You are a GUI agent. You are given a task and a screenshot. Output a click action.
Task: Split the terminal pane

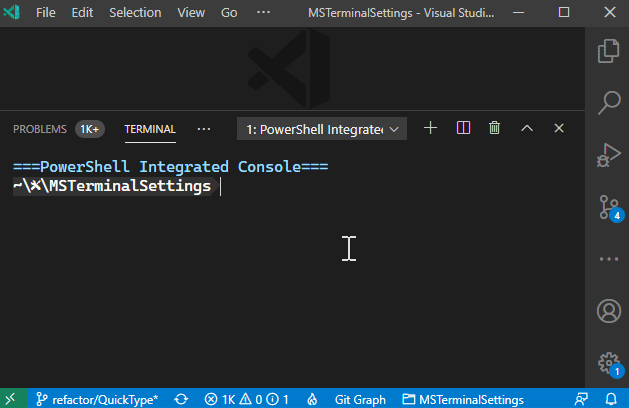pyautogui.click(x=463, y=128)
